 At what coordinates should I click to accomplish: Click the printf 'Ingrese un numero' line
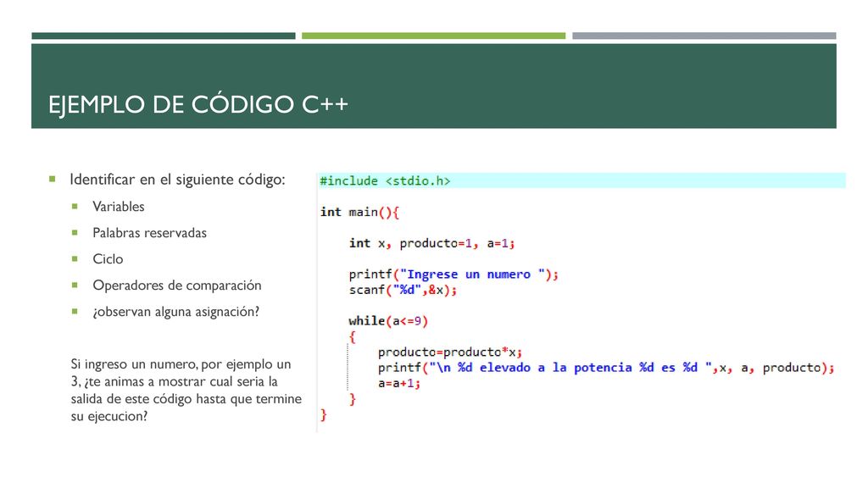[x=453, y=274]
